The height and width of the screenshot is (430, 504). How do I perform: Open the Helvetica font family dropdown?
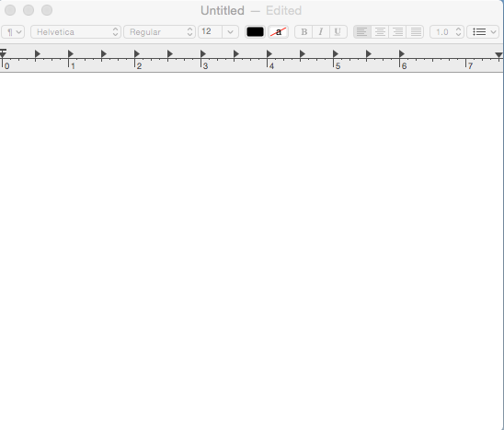point(75,32)
